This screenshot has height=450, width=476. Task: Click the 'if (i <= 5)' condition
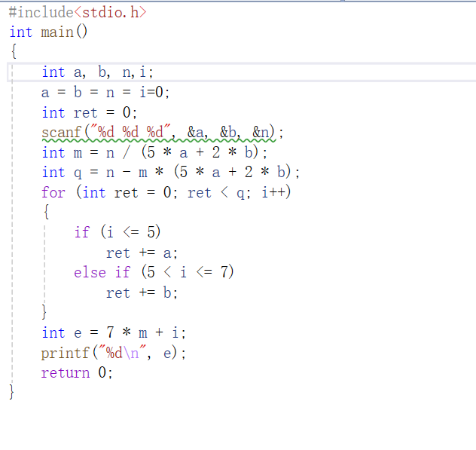(x=117, y=232)
